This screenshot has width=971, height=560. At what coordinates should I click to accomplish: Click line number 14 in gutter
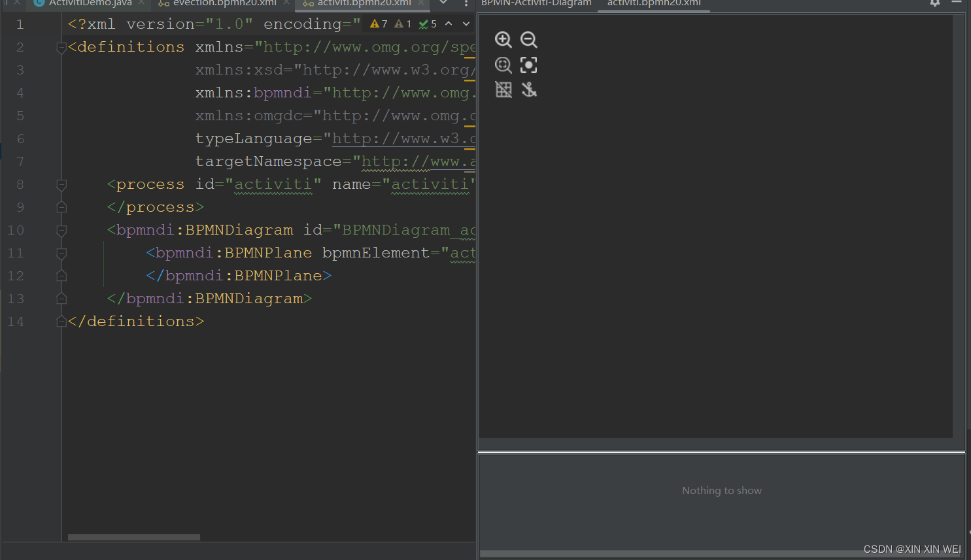[16, 321]
